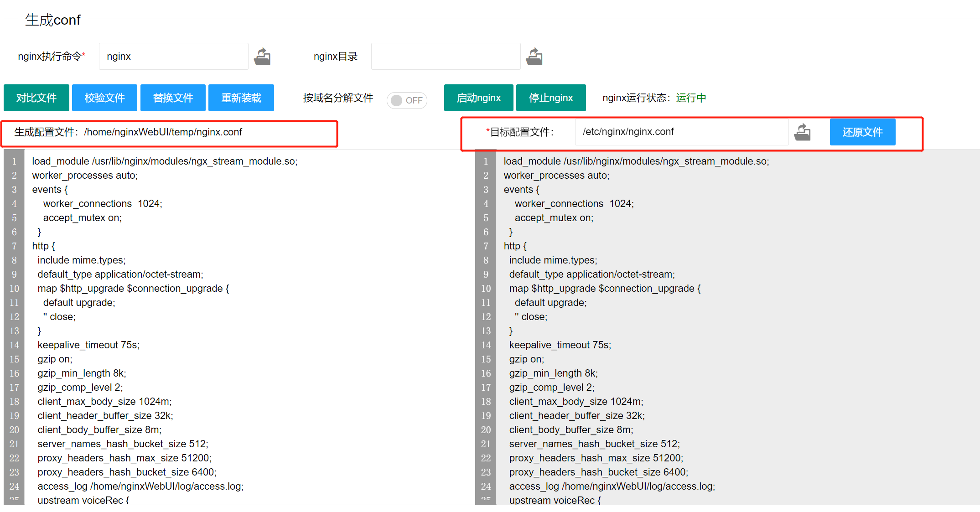This screenshot has width=980, height=512.
Task: Click line 3 'events {' in right editor
Action: (521, 190)
